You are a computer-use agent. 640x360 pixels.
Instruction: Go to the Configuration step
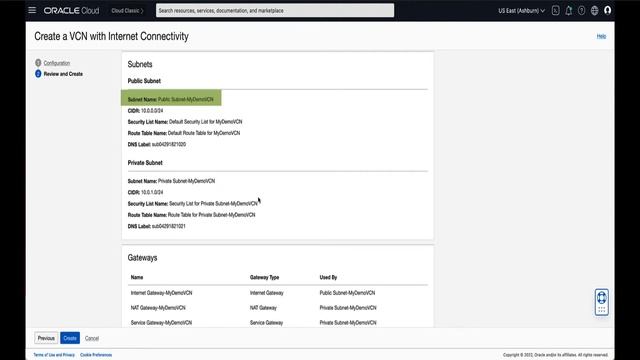pos(57,63)
